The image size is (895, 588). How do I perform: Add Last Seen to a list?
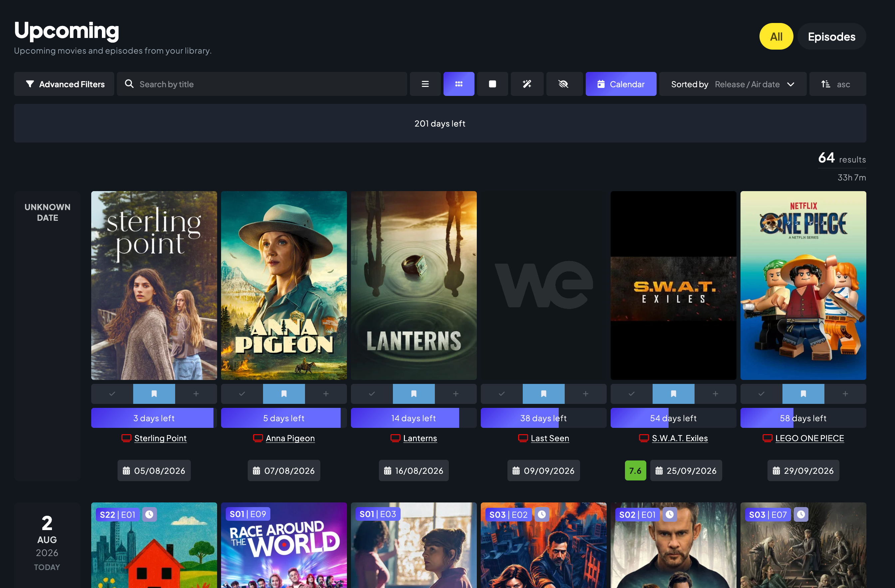(x=585, y=394)
